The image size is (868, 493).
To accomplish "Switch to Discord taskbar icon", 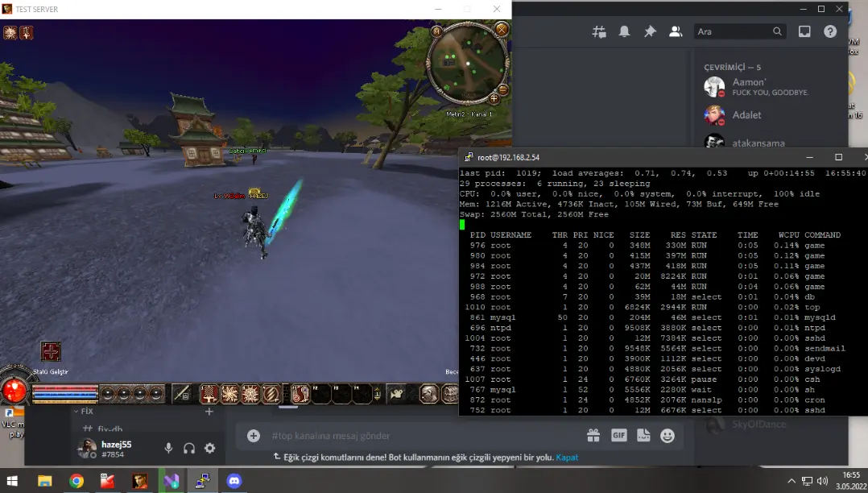I will click(x=234, y=481).
